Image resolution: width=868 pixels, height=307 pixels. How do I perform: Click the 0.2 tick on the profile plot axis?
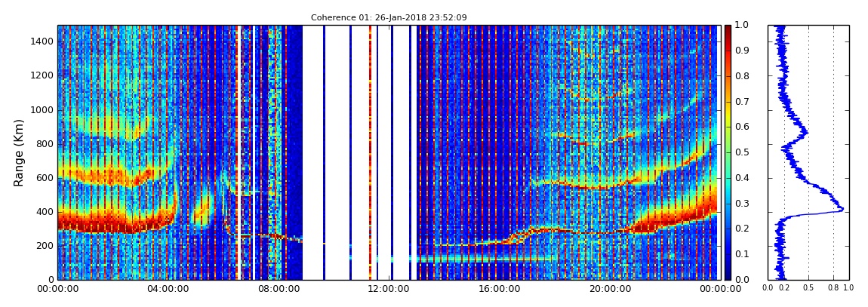click(x=784, y=288)
